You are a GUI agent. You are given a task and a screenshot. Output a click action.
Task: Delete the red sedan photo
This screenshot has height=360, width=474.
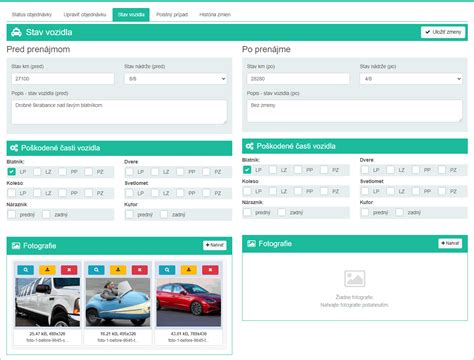(210, 270)
